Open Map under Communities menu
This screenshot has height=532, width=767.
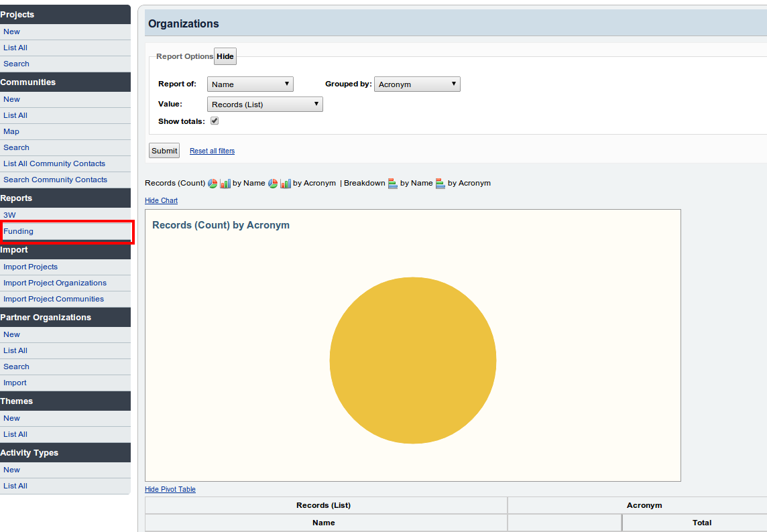click(11, 131)
